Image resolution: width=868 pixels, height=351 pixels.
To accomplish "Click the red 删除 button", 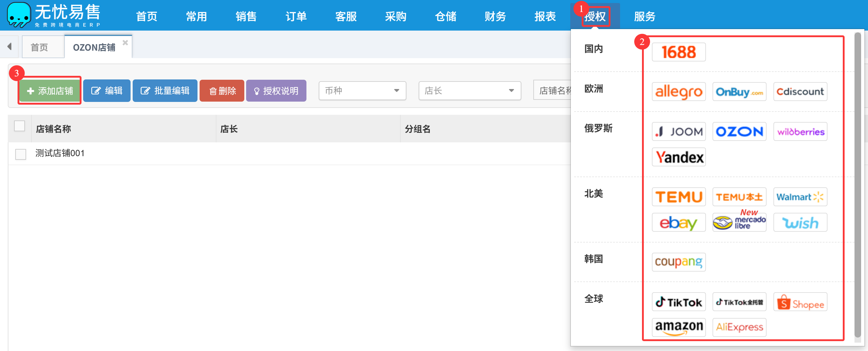I will click(x=222, y=91).
